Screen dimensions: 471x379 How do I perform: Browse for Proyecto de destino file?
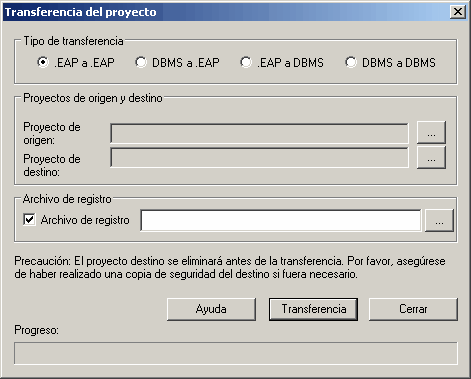(431, 157)
